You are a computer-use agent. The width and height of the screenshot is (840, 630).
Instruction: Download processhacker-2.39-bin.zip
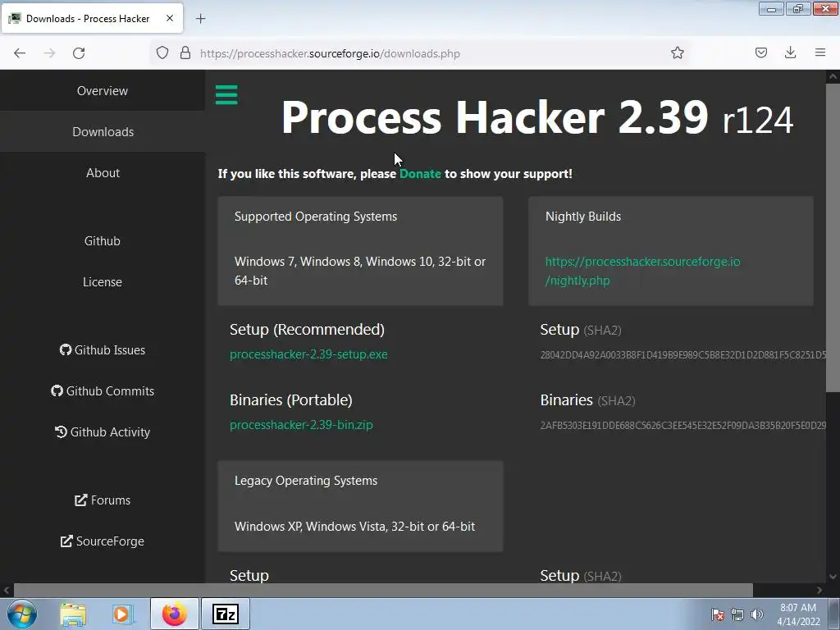pos(301,425)
